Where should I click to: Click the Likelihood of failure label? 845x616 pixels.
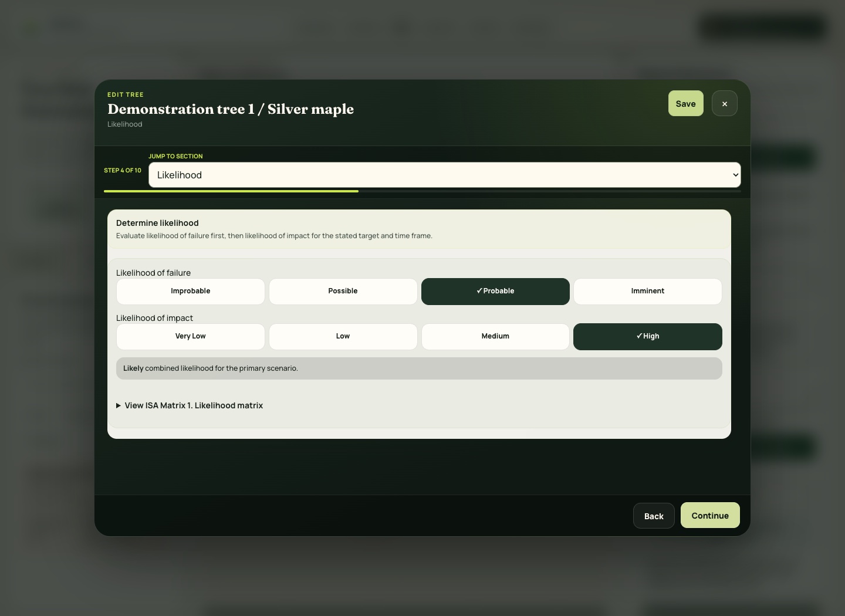153,273
